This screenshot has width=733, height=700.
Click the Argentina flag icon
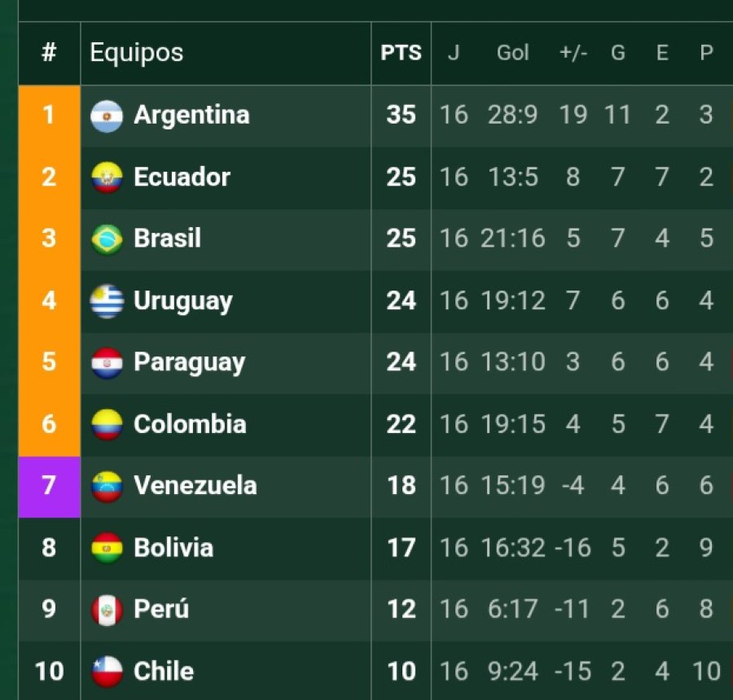107,116
